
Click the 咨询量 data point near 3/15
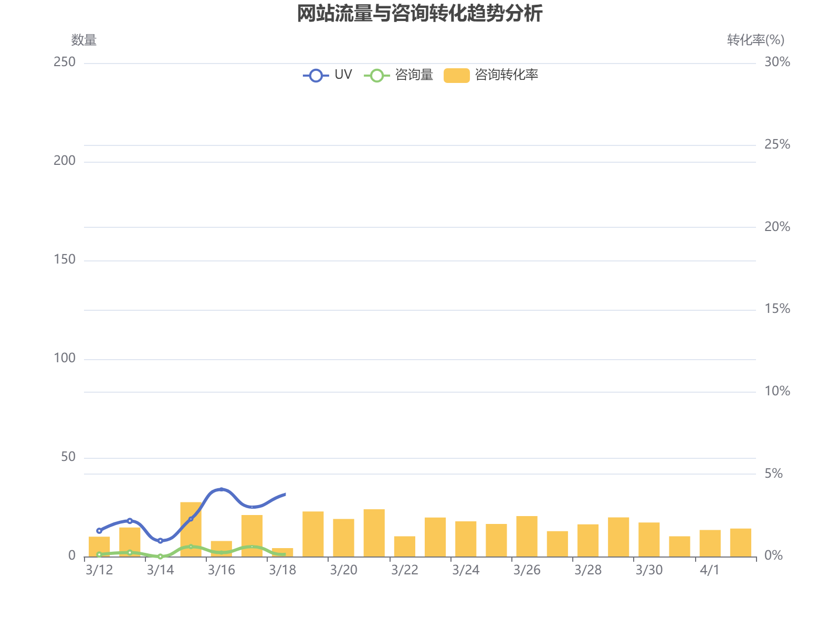coord(190,546)
